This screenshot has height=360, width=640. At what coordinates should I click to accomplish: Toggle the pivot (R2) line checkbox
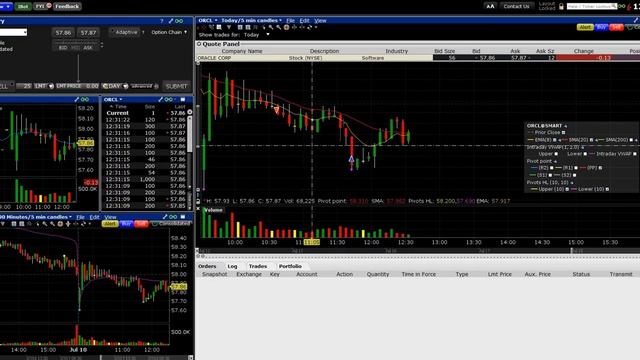[551, 168]
